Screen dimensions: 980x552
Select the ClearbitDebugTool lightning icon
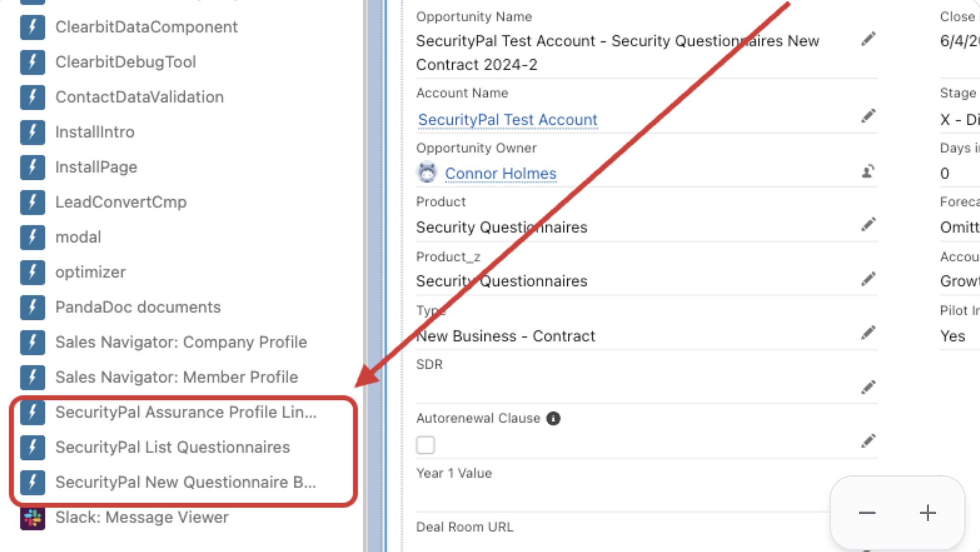(x=32, y=62)
